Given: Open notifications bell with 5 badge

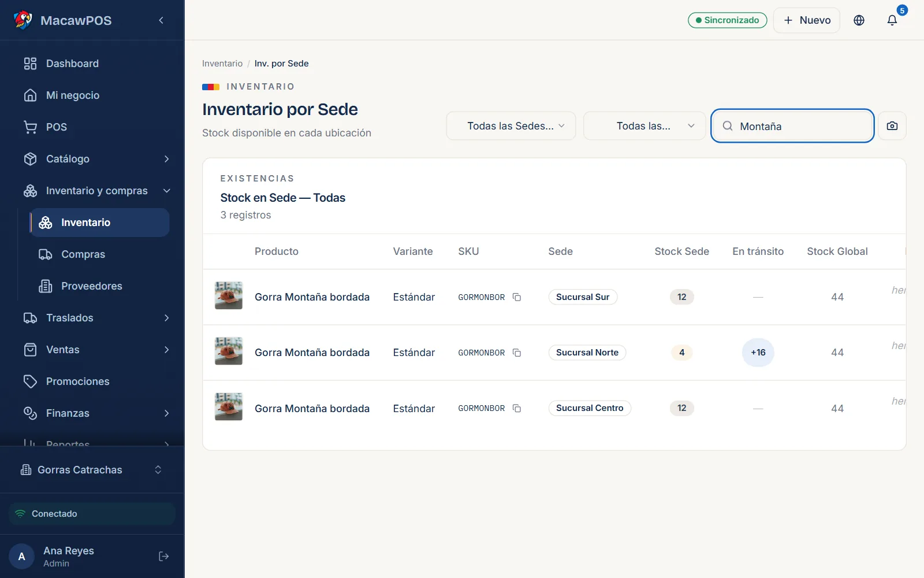Looking at the screenshot, I should pos(892,20).
